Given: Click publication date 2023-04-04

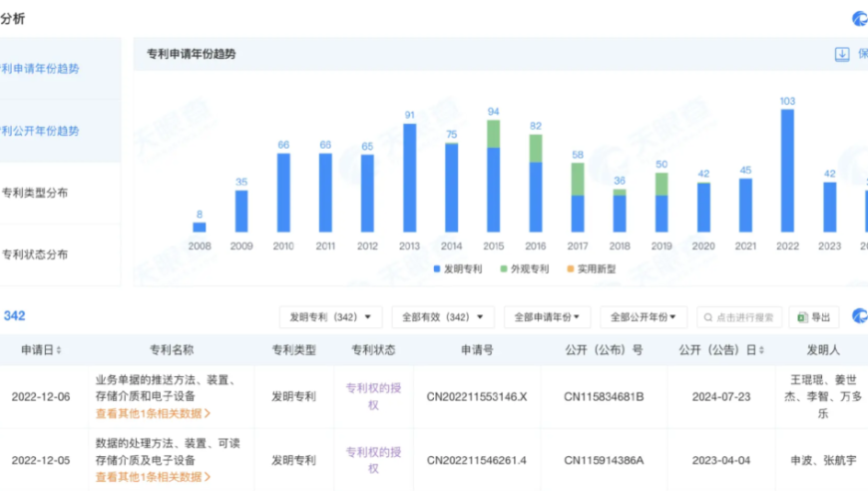Looking at the screenshot, I should pyautogui.click(x=721, y=460).
